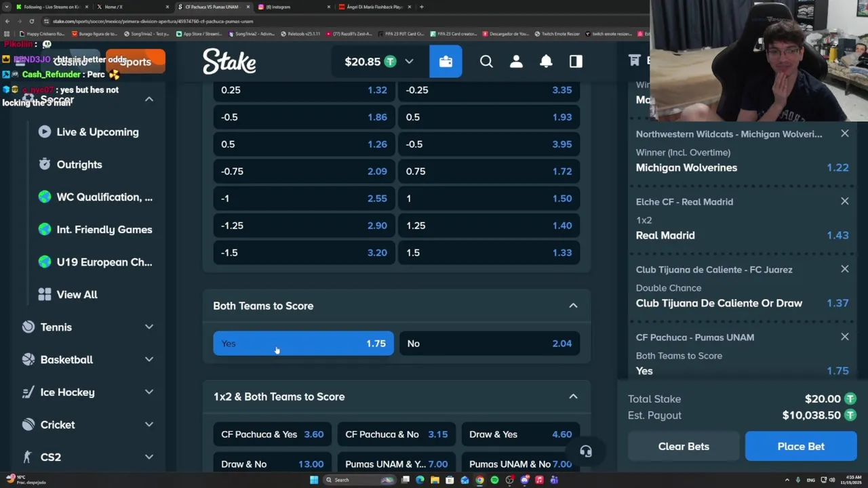Screen dimensions: 868x488
Task: Click the Ice Hockey sport icon
Action: 28,392
